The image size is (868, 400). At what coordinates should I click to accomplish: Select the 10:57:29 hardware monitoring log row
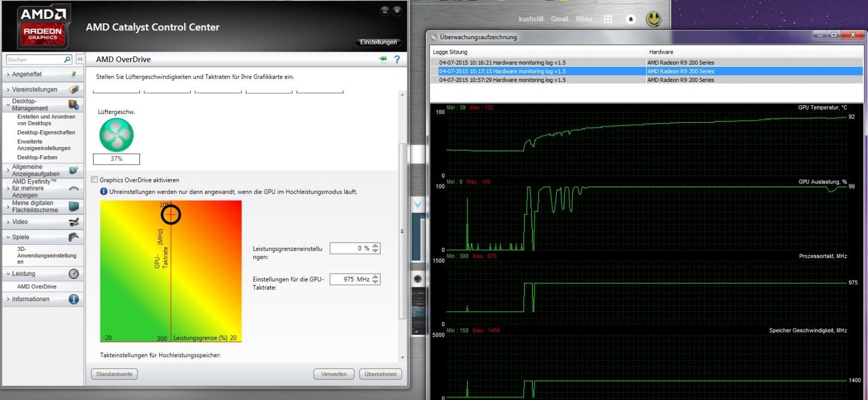pos(646,80)
